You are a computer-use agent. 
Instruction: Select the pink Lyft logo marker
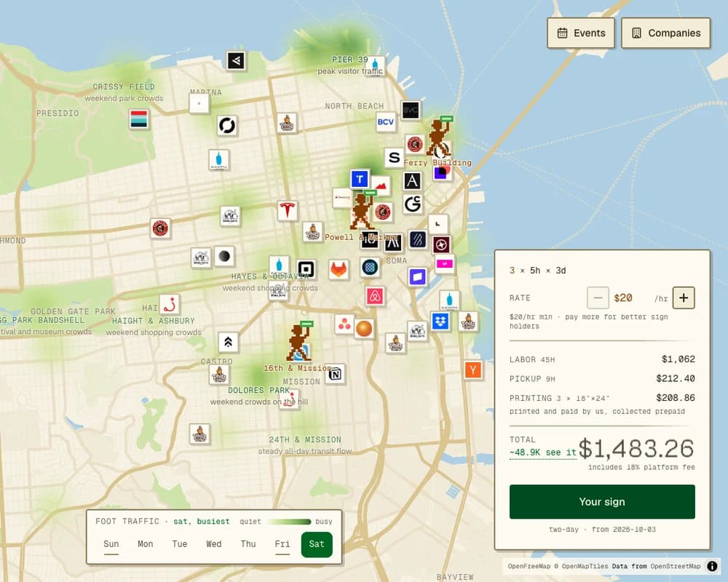[445, 263]
